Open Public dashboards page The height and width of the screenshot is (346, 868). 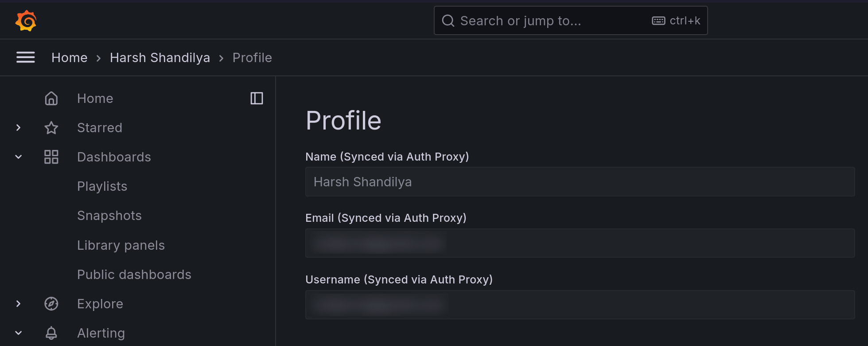(134, 275)
